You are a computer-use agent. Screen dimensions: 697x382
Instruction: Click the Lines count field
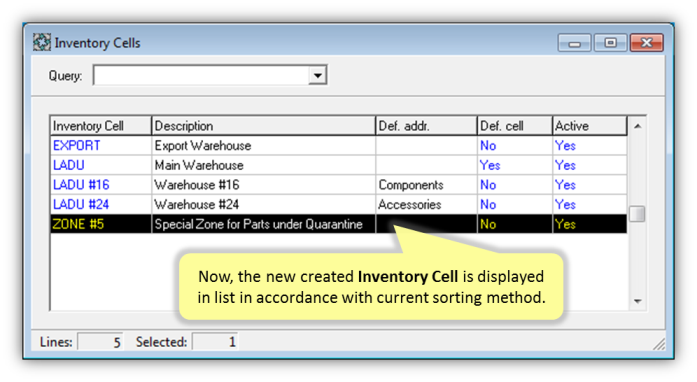pos(100,342)
